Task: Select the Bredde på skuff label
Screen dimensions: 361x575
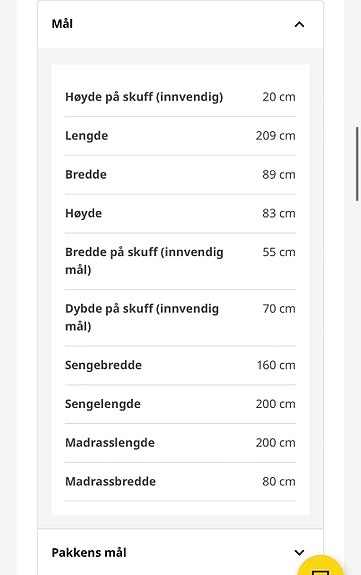Action: (x=144, y=261)
